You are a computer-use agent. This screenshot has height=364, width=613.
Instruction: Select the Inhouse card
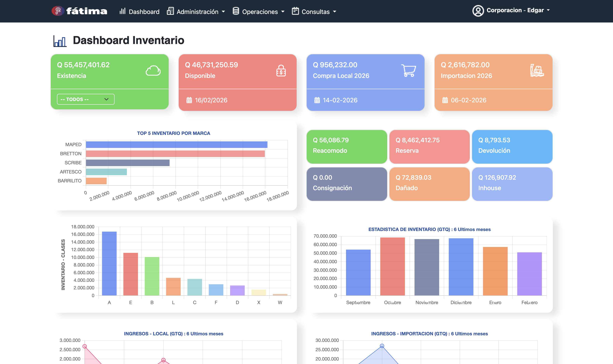512,184
